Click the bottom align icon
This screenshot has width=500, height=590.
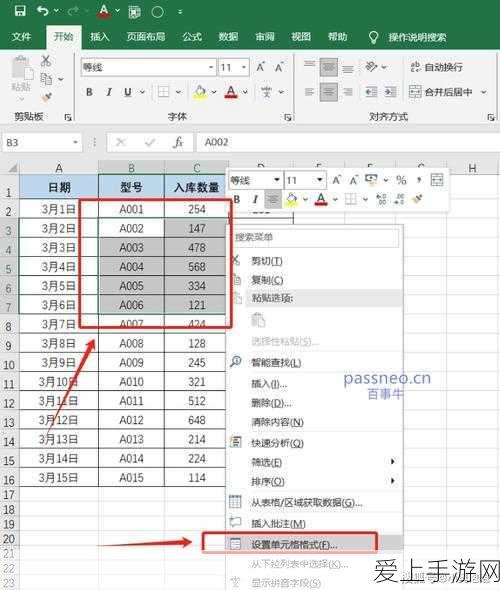pos(348,70)
